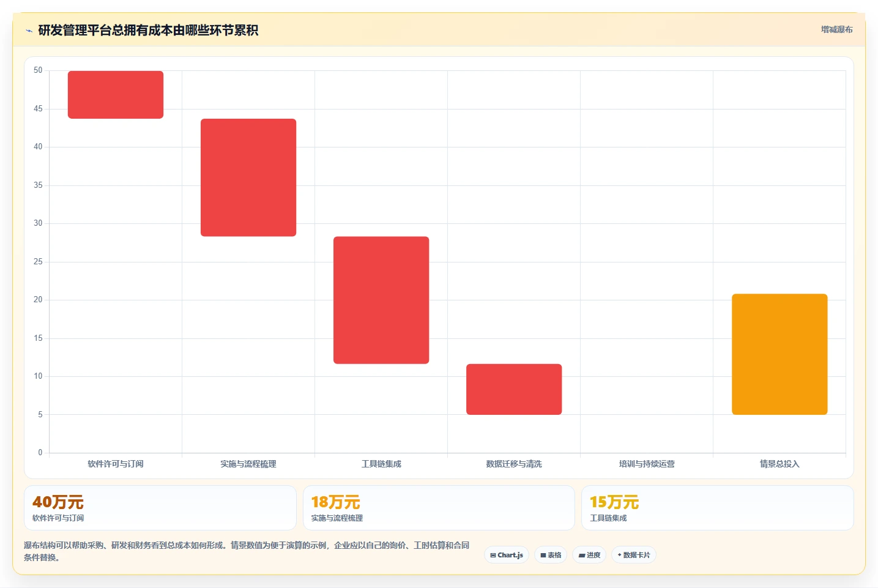Click the red 数据迁移与清洗 waterfall bar
Screen dimensions: 878x588
click(x=514, y=389)
